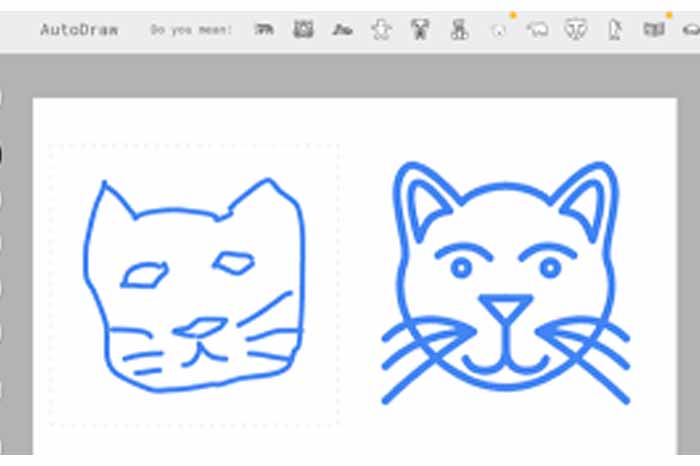Select the partially cut-off suggestion at bar edge
Viewport: 700px width, 466px height.
(691, 30)
